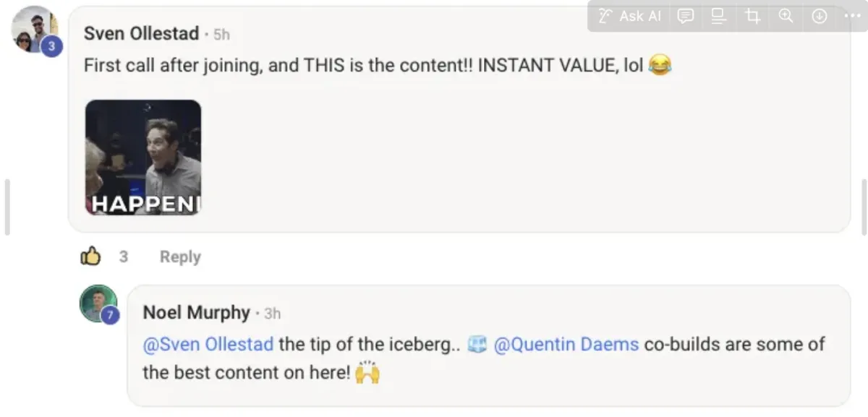Select the caption icon in the image toolbar
868x417 pixels.
718,16
